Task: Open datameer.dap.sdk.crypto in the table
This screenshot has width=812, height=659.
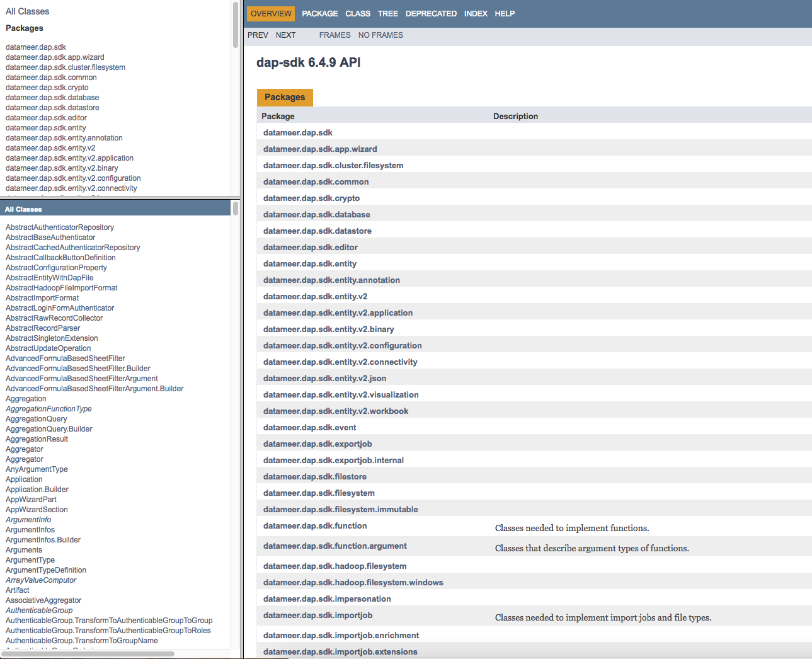Action: (312, 198)
